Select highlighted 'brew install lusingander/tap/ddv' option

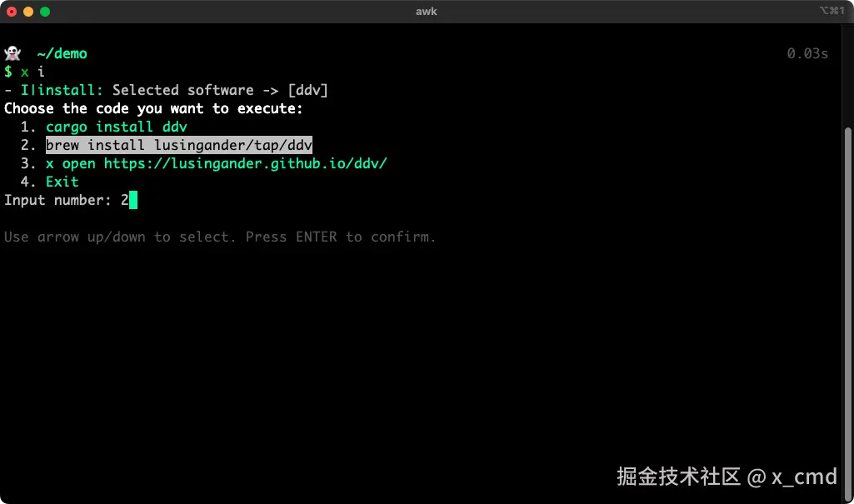tap(178, 145)
